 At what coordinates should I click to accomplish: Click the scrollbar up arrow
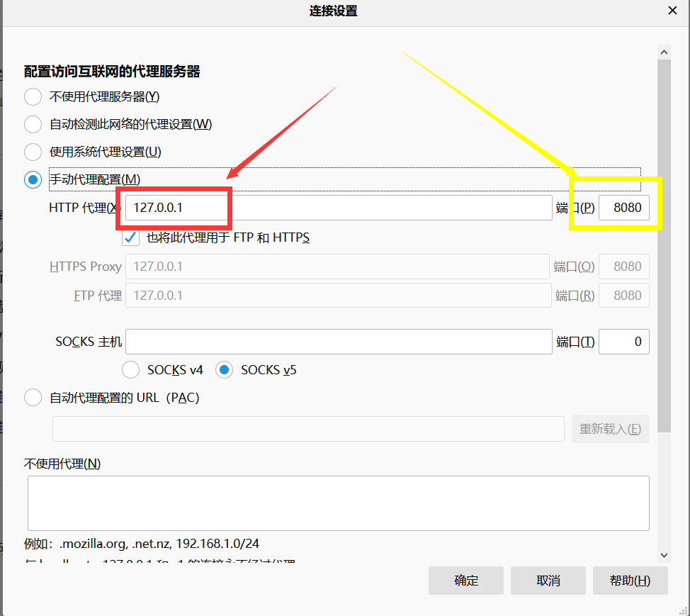click(664, 51)
